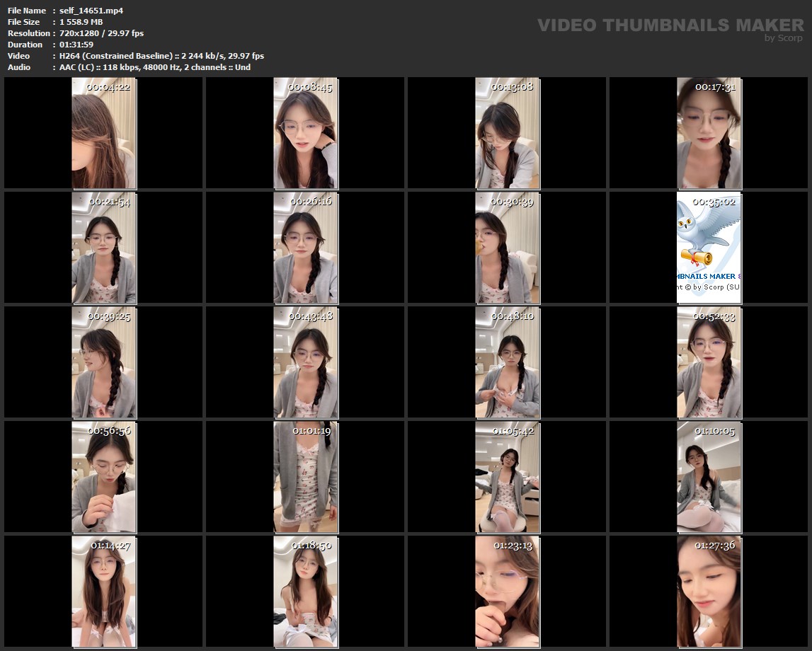Click the 'by Scorp' text under the watermark
The height and width of the screenshot is (651, 812).
point(783,38)
